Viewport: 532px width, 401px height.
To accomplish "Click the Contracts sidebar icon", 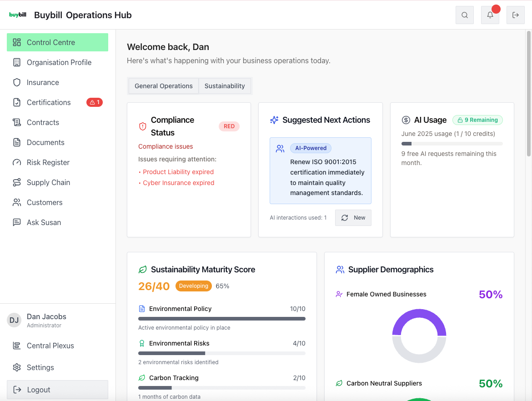I will pyautogui.click(x=17, y=122).
